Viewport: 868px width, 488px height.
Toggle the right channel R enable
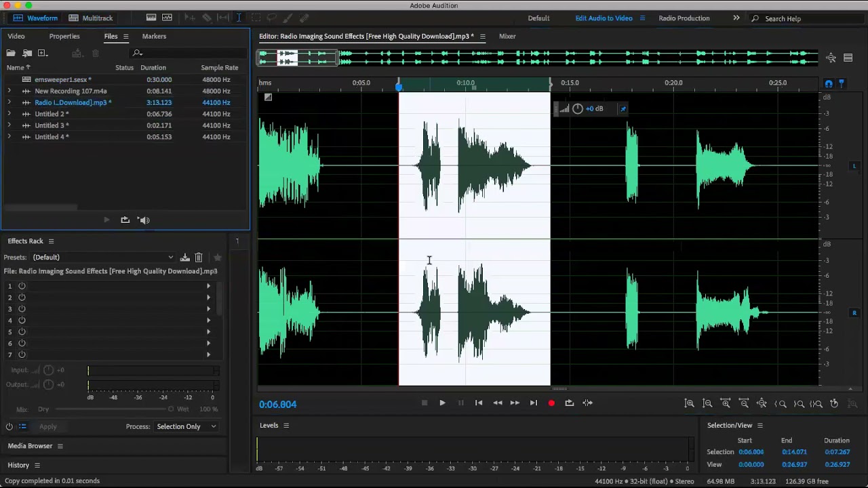click(854, 313)
